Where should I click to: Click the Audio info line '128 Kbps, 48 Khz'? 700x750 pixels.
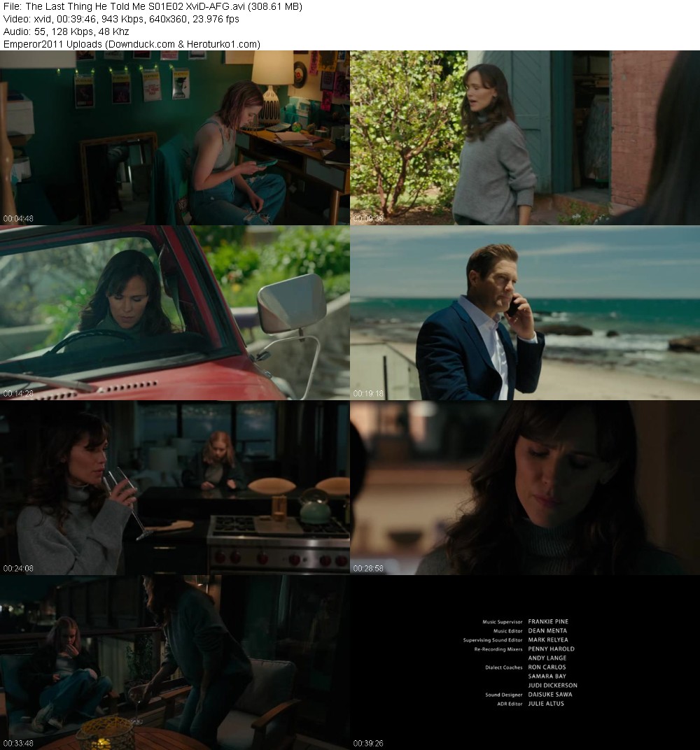pos(66,31)
